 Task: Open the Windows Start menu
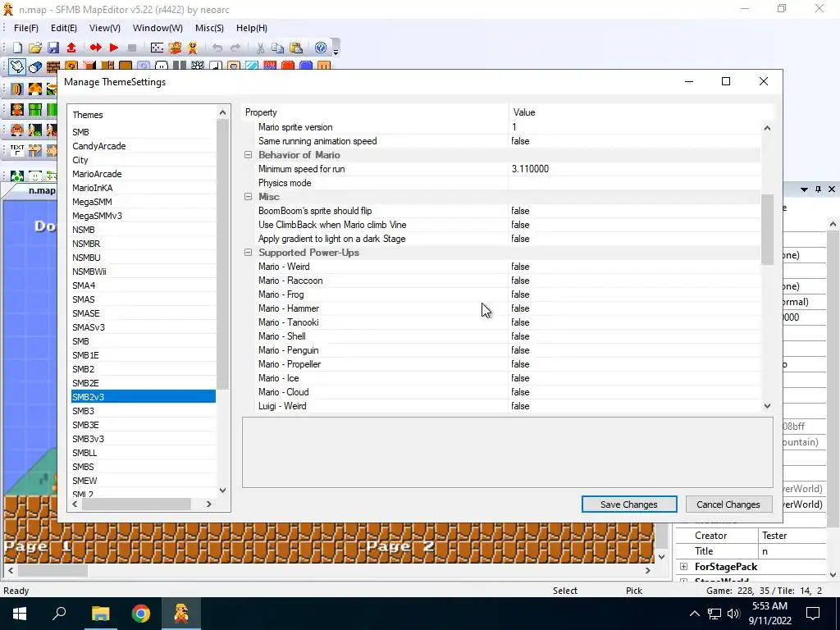coord(20,614)
